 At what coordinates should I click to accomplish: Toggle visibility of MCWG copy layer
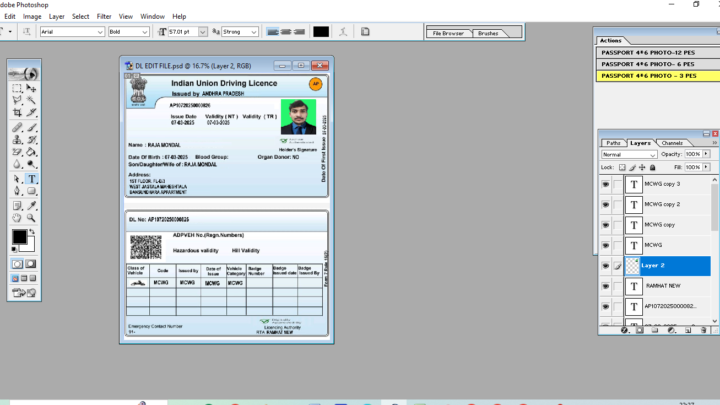click(x=606, y=225)
